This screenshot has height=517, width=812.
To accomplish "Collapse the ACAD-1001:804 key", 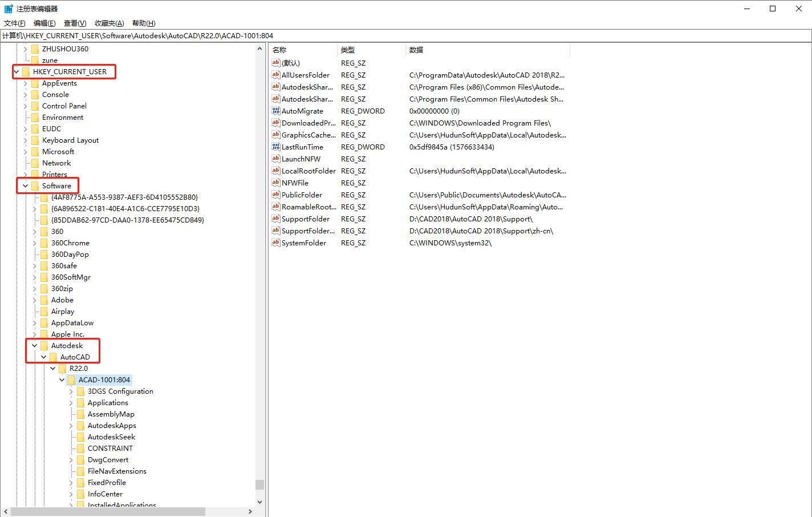I will [62, 379].
